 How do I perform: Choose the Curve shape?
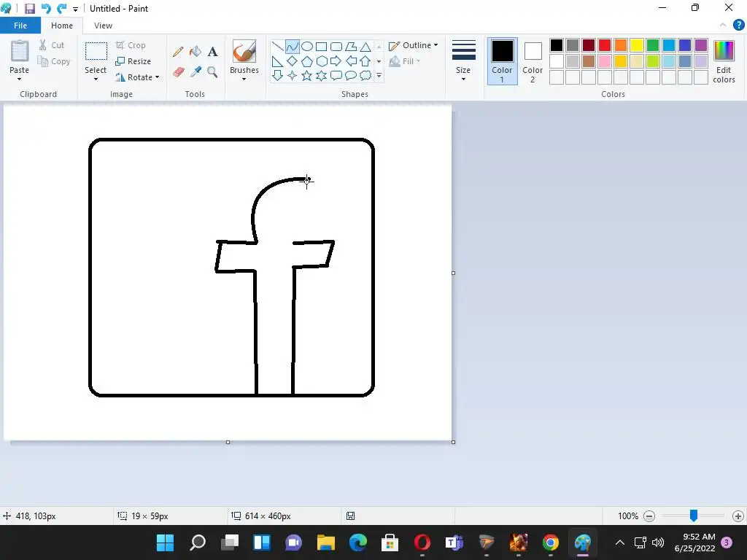(x=292, y=46)
